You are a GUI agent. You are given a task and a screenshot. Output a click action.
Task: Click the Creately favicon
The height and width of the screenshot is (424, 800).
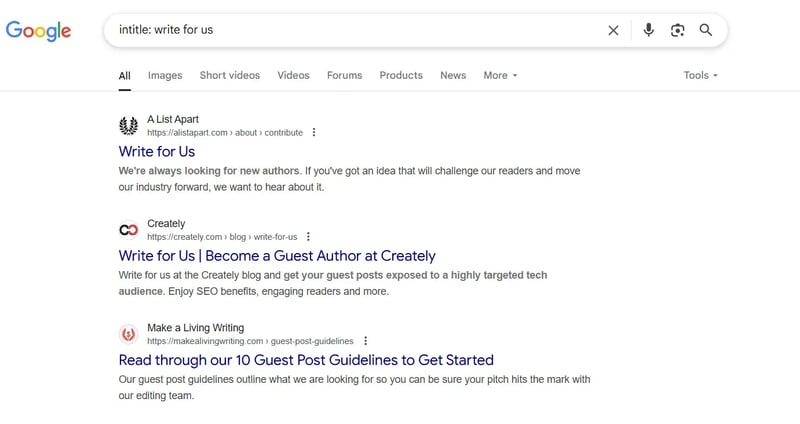[x=129, y=230]
